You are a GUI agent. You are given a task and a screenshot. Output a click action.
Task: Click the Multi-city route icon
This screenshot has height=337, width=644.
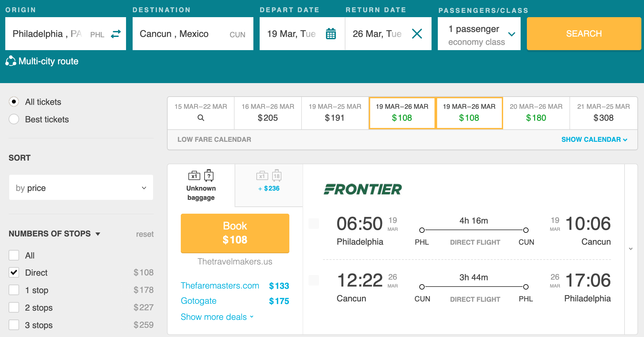[x=11, y=61]
